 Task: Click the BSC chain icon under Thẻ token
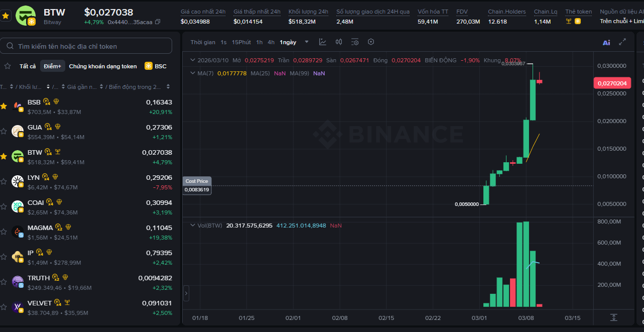point(578,21)
